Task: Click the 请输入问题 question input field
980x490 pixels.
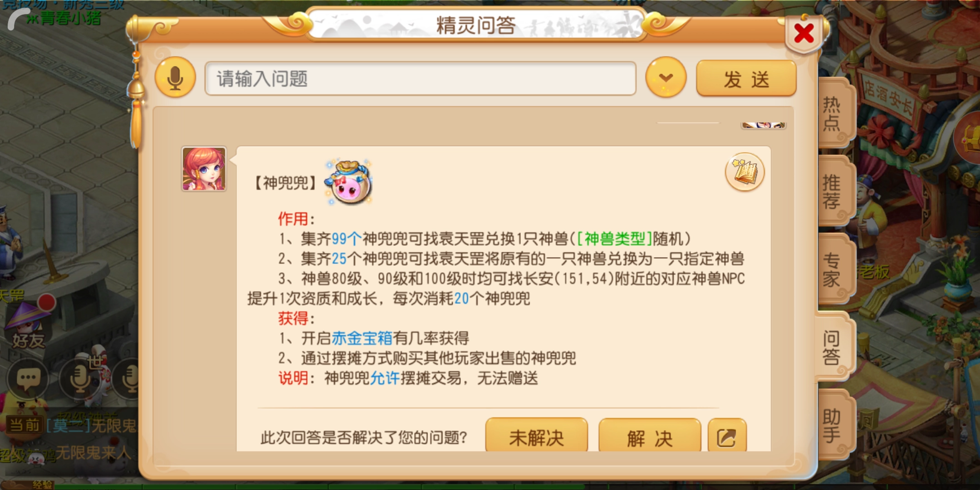Action: tap(420, 78)
